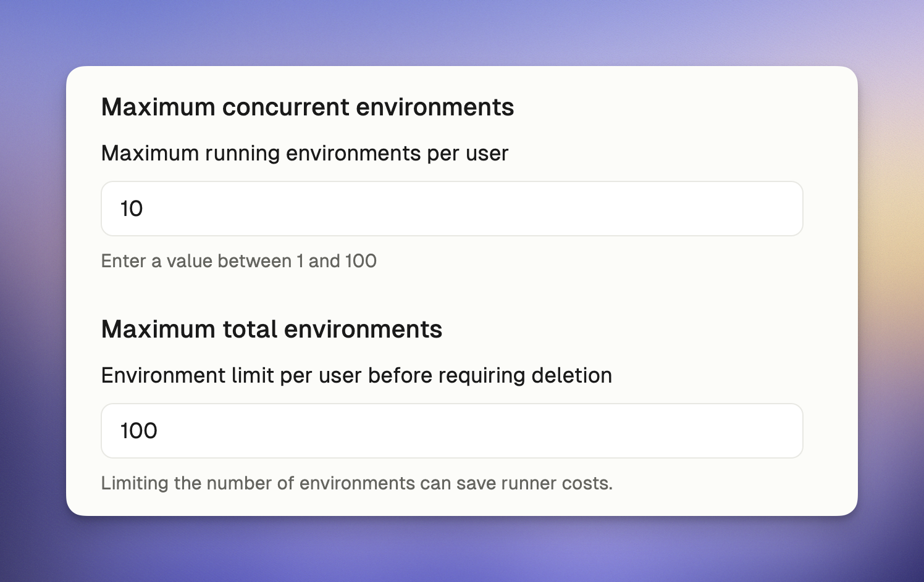This screenshot has height=582, width=924.
Task: Click the purple background below the settings card
Action: pyautogui.click(x=462, y=549)
